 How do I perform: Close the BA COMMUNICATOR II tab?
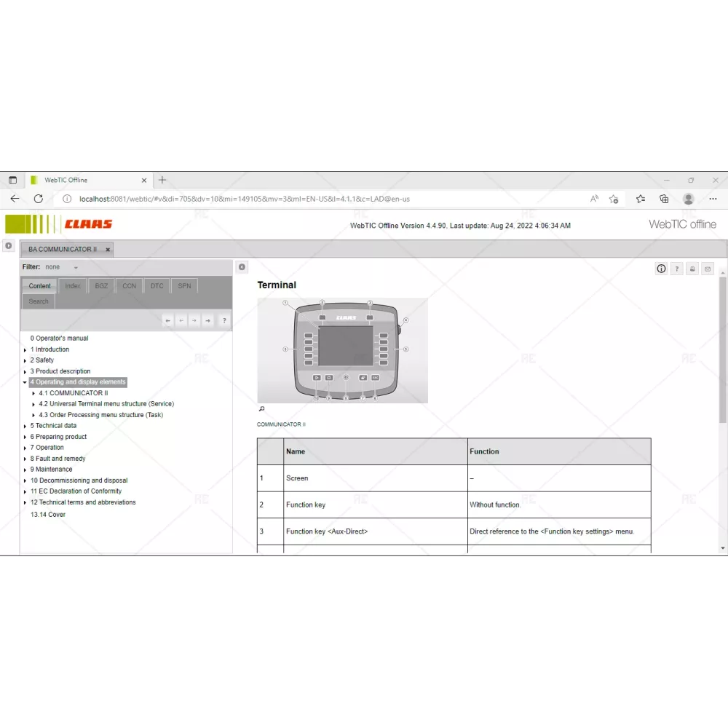tap(108, 250)
